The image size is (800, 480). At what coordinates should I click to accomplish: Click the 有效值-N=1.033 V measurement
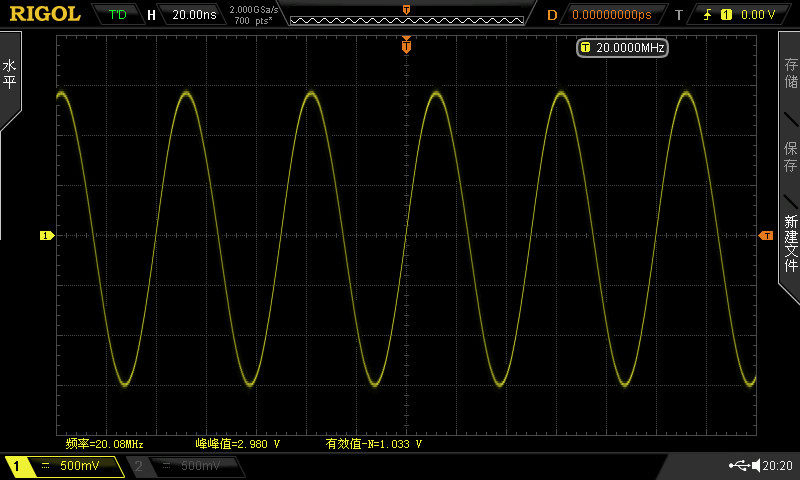pos(373,444)
